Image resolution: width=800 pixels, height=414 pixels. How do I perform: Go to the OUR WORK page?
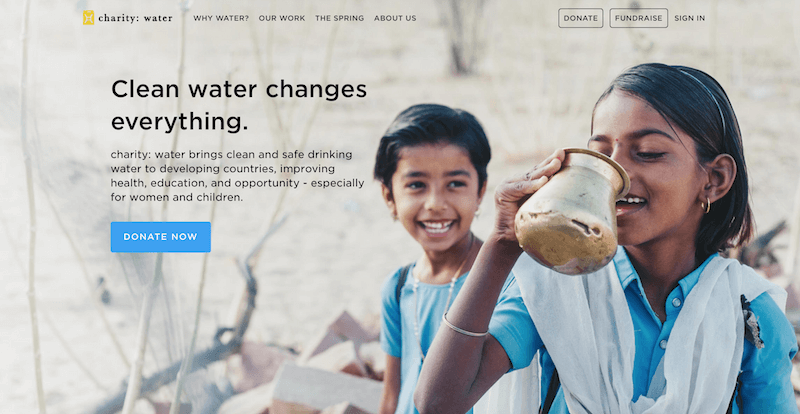282,18
